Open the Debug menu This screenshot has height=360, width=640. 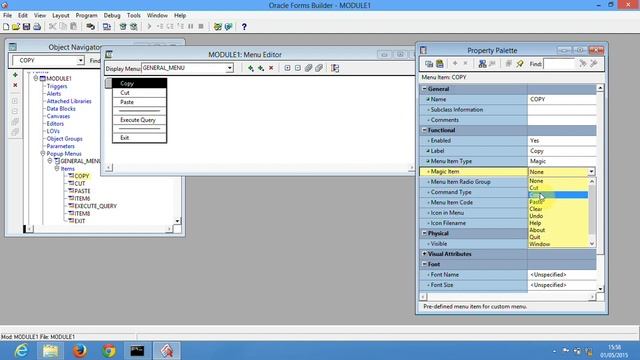[112, 16]
